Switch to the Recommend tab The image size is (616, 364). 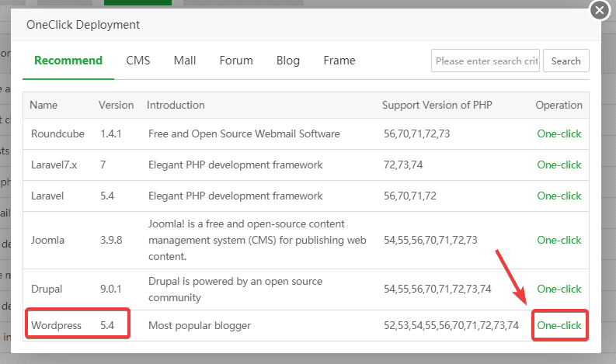point(68,61)
